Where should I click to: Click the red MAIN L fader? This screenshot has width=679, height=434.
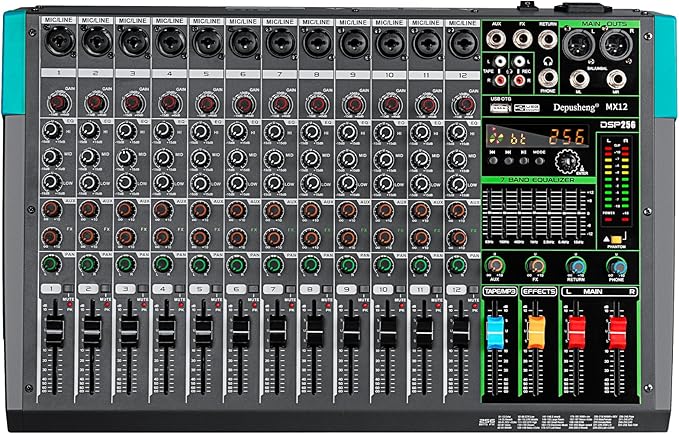[576, 332]
